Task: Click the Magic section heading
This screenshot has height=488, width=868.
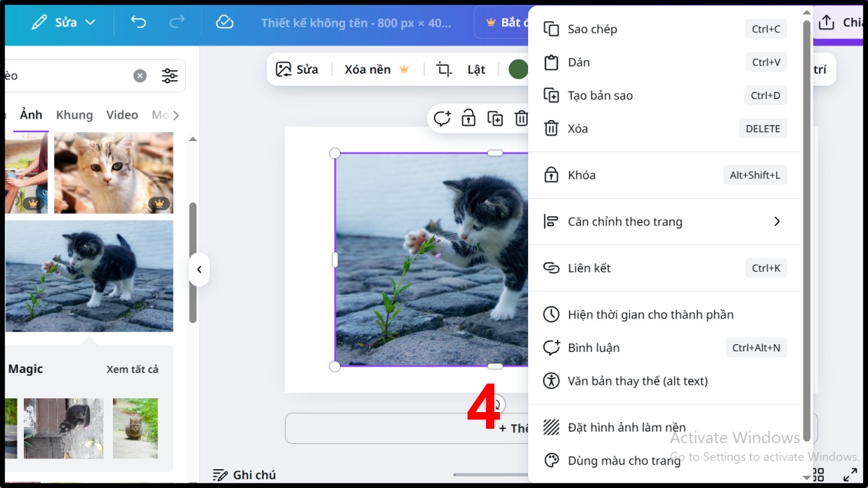Action: (25, 369)
